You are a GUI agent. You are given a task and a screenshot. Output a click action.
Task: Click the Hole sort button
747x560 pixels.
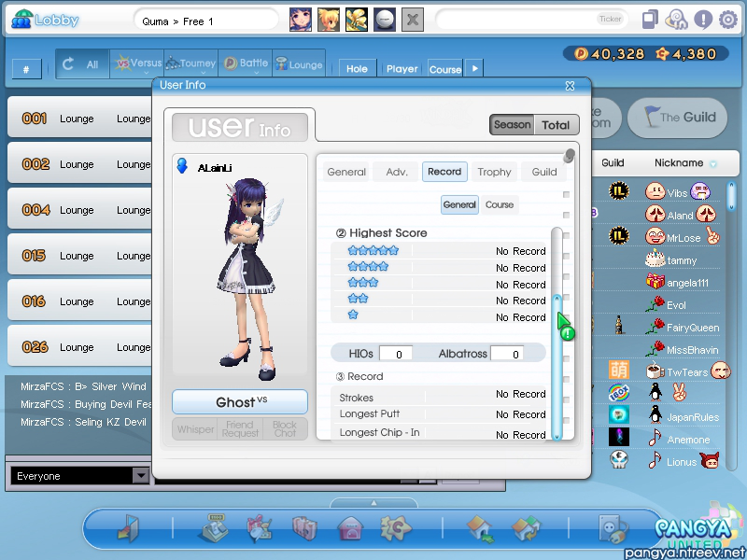pos(358,68)
